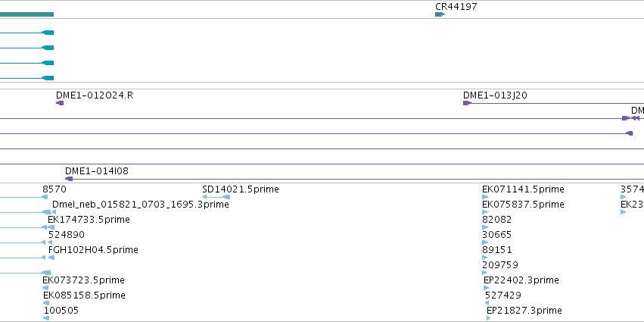Click the 89151 feature label
This screenshot has width=644, height=322.
(497, 250)
